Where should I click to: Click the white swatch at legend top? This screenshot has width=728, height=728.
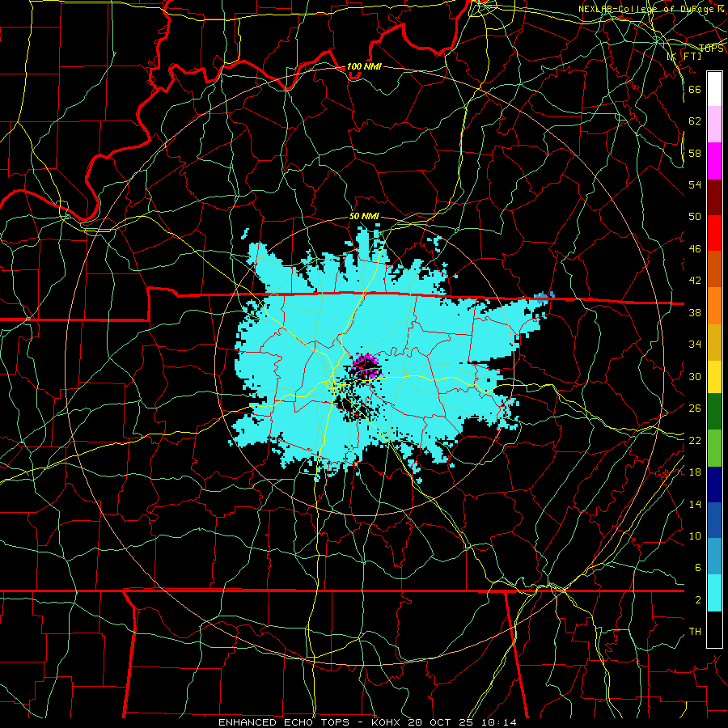point(714,89)
